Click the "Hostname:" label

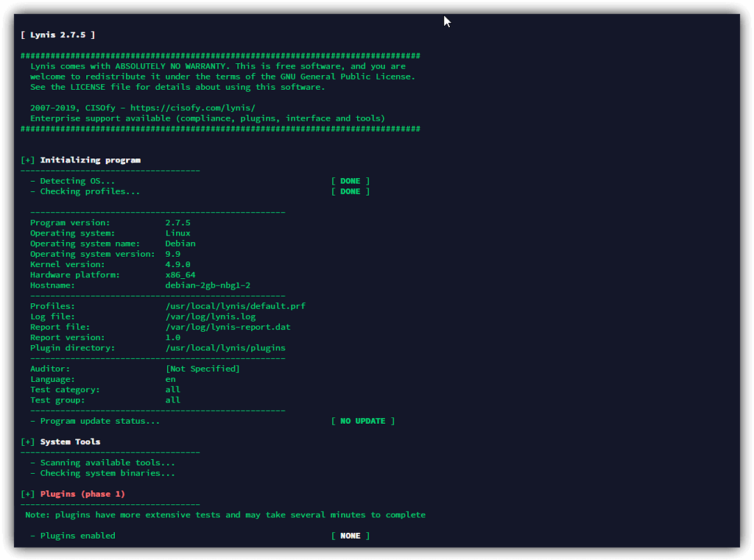52,285
